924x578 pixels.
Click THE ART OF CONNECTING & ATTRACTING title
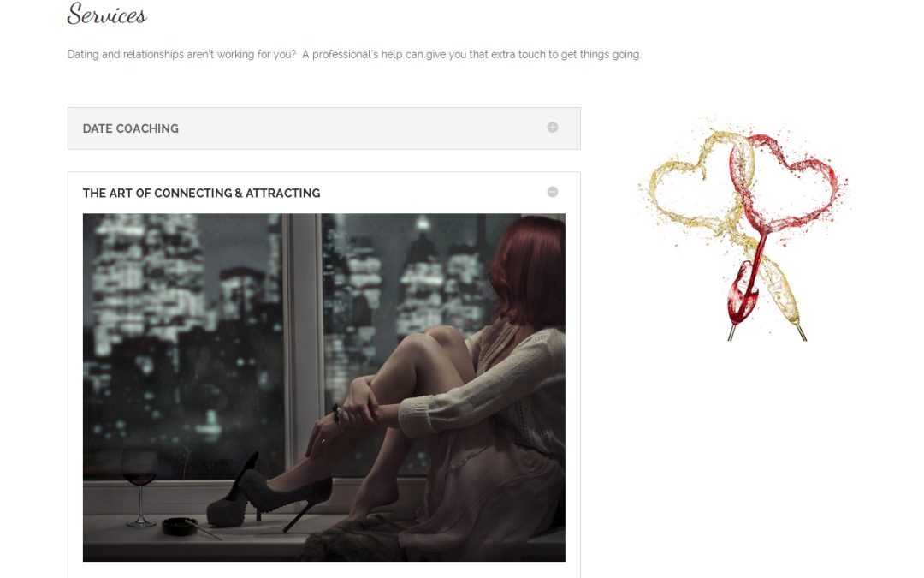coord(202,193)
